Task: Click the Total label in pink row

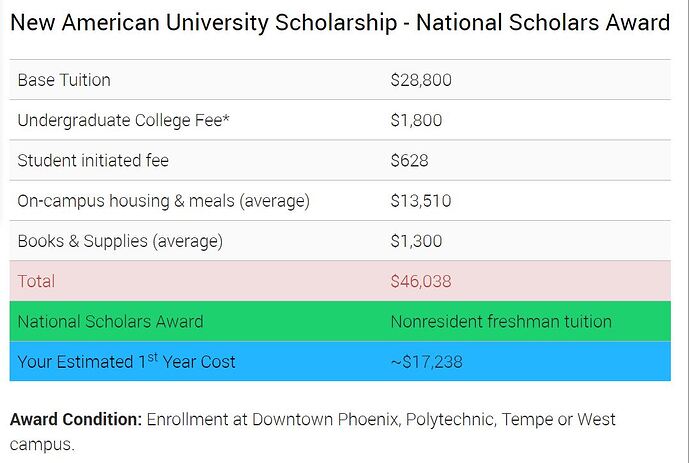Action: [x=36, y=281]
